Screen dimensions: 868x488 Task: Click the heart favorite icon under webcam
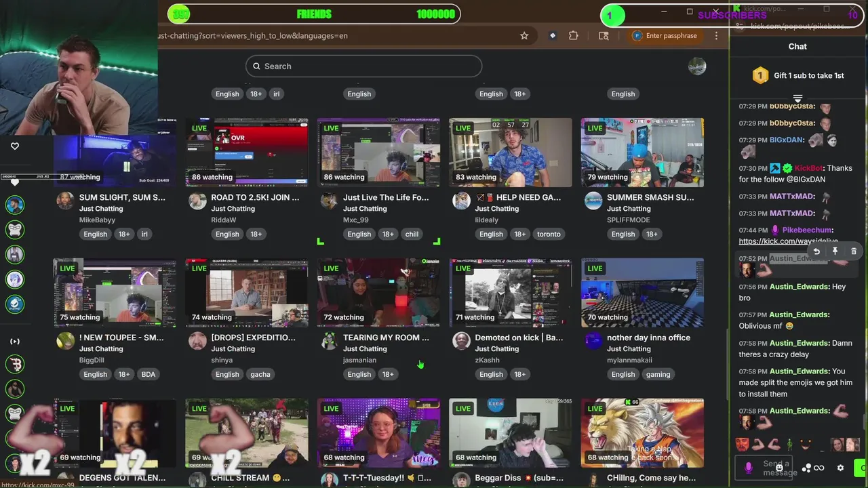(x=15, y=146)
